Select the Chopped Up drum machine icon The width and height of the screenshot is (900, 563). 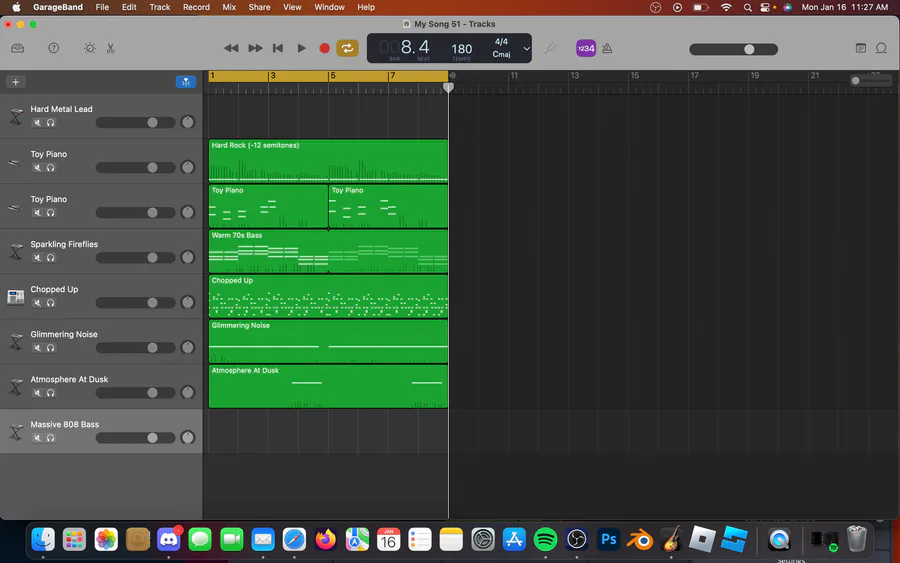pyautogui.click(x=15, y=297)
